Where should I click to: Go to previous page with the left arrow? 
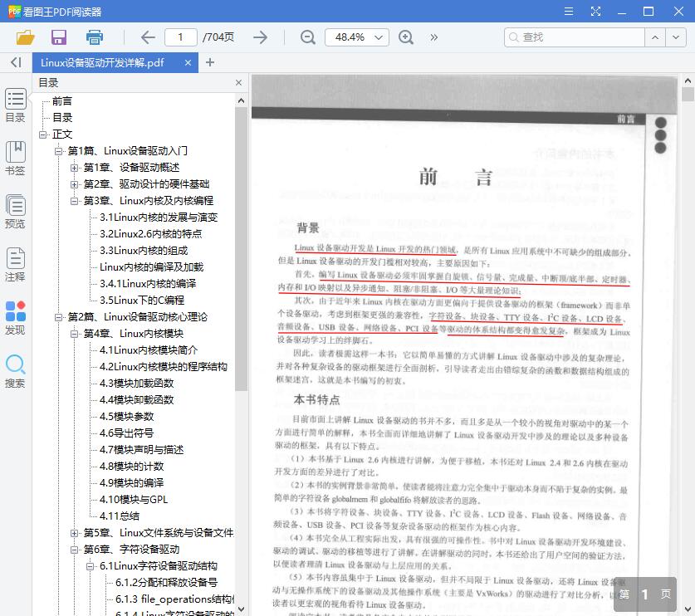148,37
